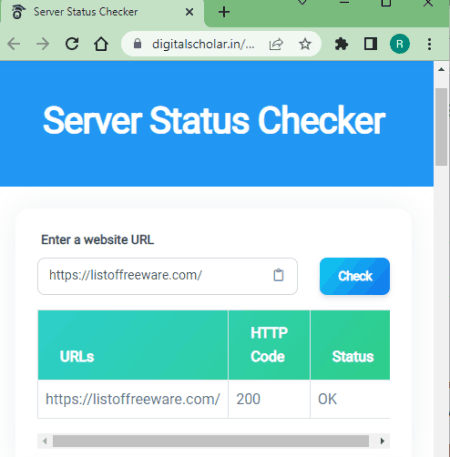
Task: Toggle the browser side panel icon
Action: [x=370, y=44]
